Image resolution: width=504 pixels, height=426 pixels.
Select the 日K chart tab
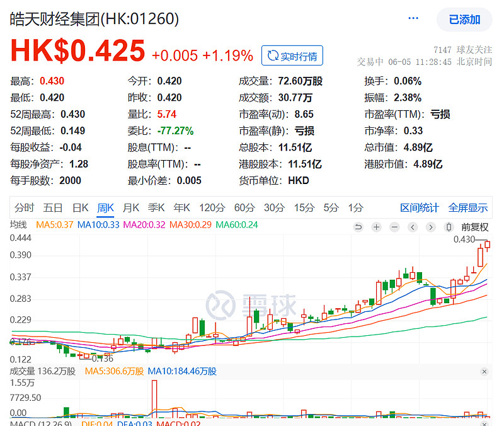[x=80, y=208]
